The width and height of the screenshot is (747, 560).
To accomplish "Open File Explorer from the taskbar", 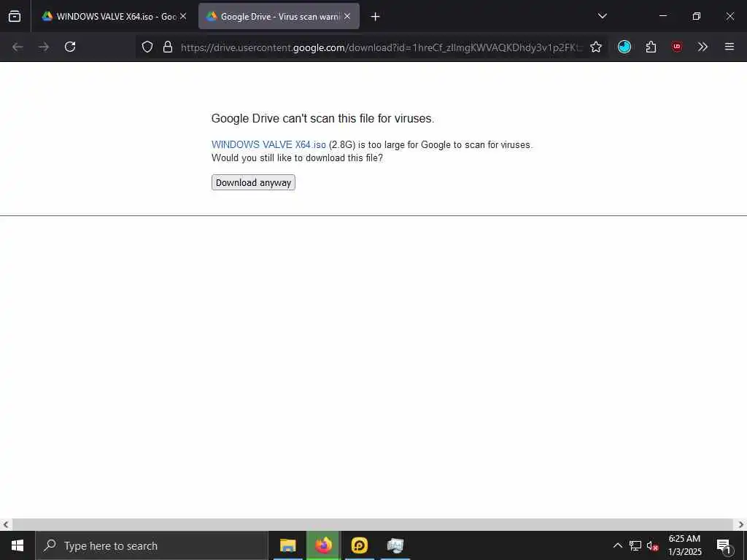I will click(x=287, y=545).
